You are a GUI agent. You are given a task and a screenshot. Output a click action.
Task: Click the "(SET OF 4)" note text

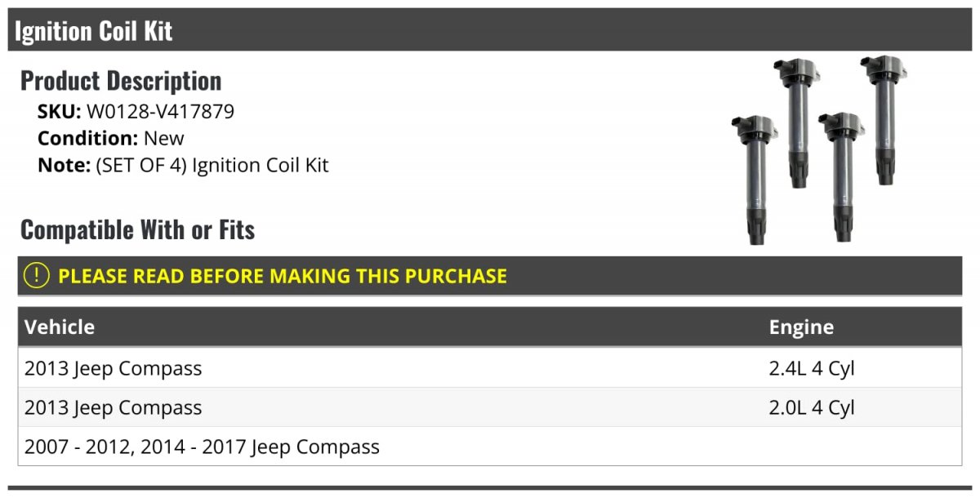tap(140, 165)
